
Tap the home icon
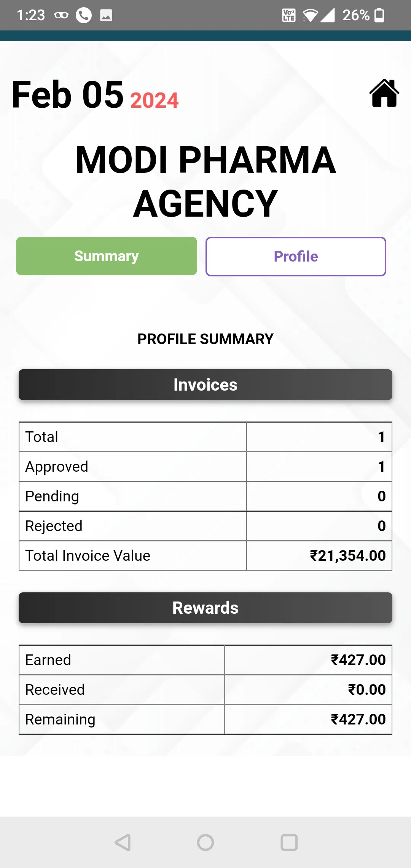click(x=384, y=93)
